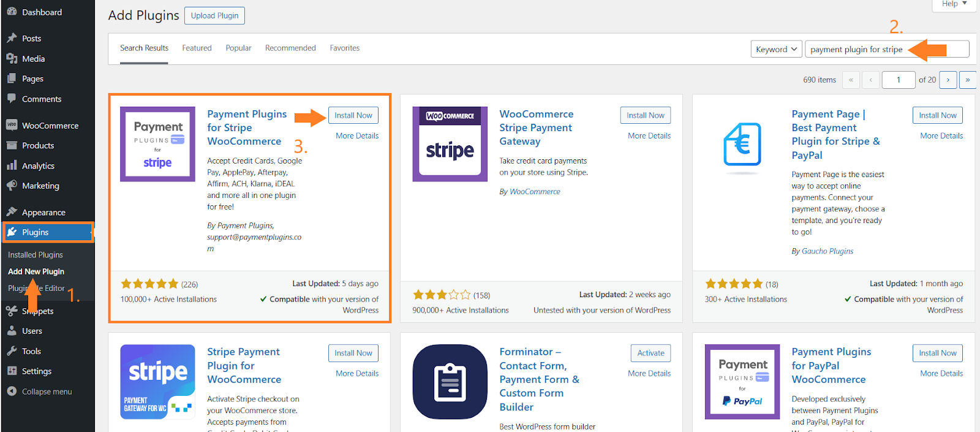The height and width of the screenshot is (432, 980).
Task: Switch to the Search Results tab
Action: (x=144, y=48)
